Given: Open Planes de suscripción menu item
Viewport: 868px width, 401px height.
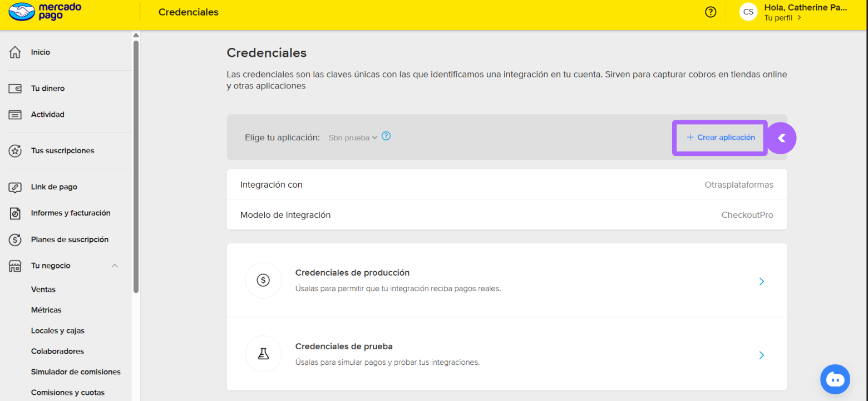Looking at the screenshot, I should click(x=70, y=239).
